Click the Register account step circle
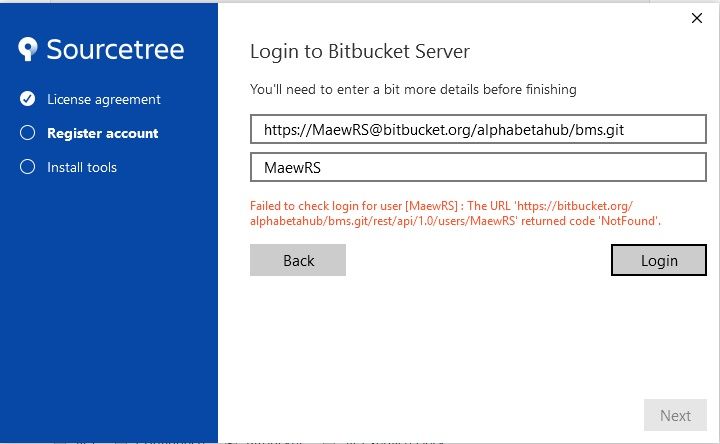Image resolution: width=720 pixels, height=444 pixels. (x=28, y=133)
